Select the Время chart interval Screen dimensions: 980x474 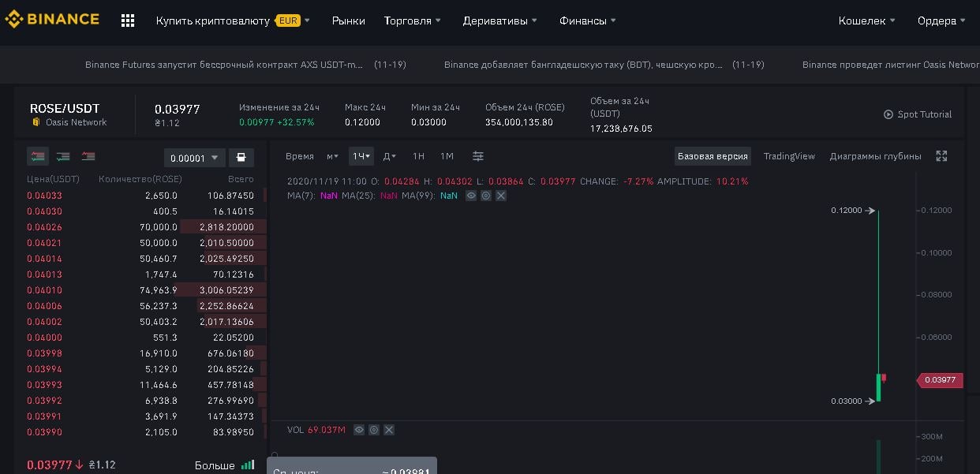(300, 156)
